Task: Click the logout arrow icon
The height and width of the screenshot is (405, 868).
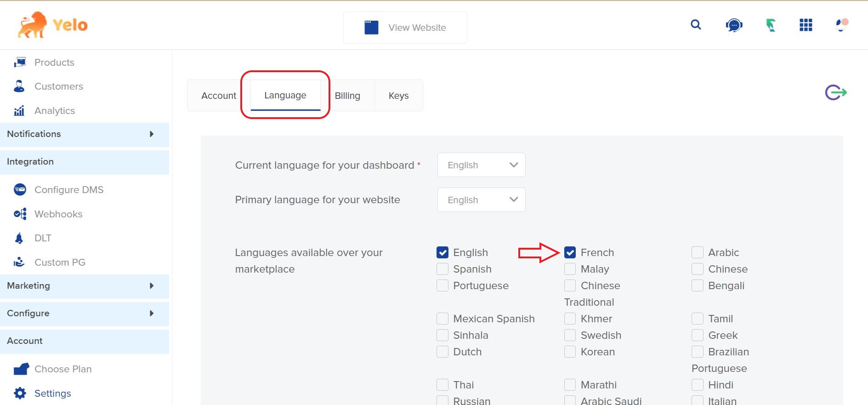Action: 835,92
